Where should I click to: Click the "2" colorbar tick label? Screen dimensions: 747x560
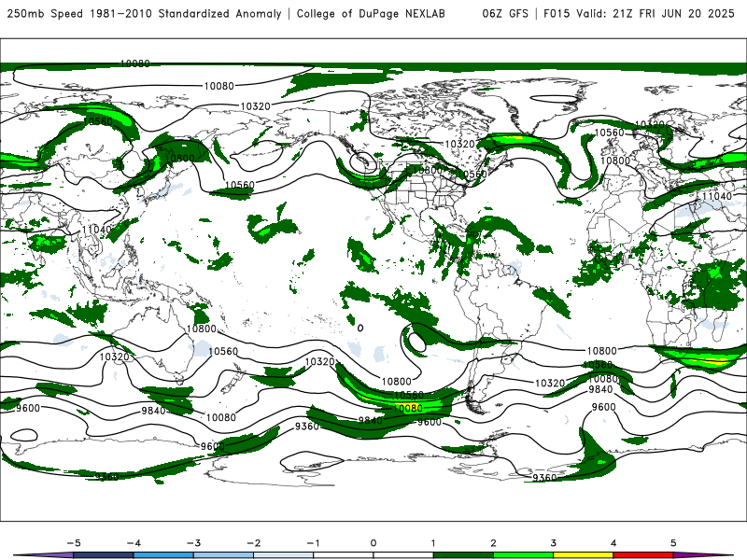493,543
